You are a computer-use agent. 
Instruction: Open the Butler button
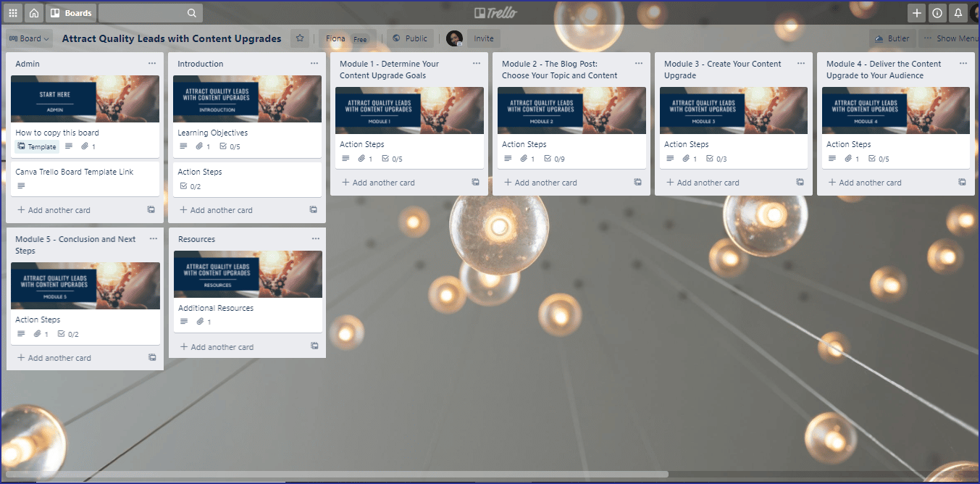tap(893, 38)
